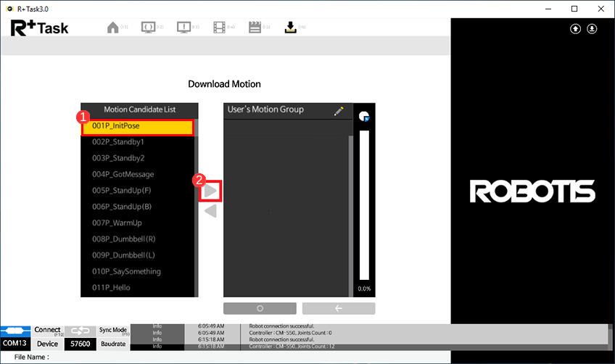Open the 57600 baudrate selector
The image size is (615, 364).
[79, 344]
